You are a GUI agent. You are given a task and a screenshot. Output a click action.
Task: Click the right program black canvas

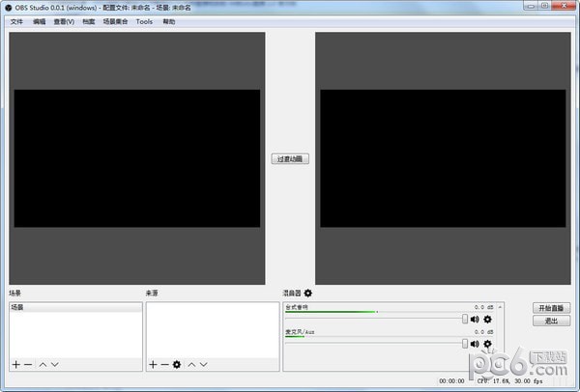[443, 158]
